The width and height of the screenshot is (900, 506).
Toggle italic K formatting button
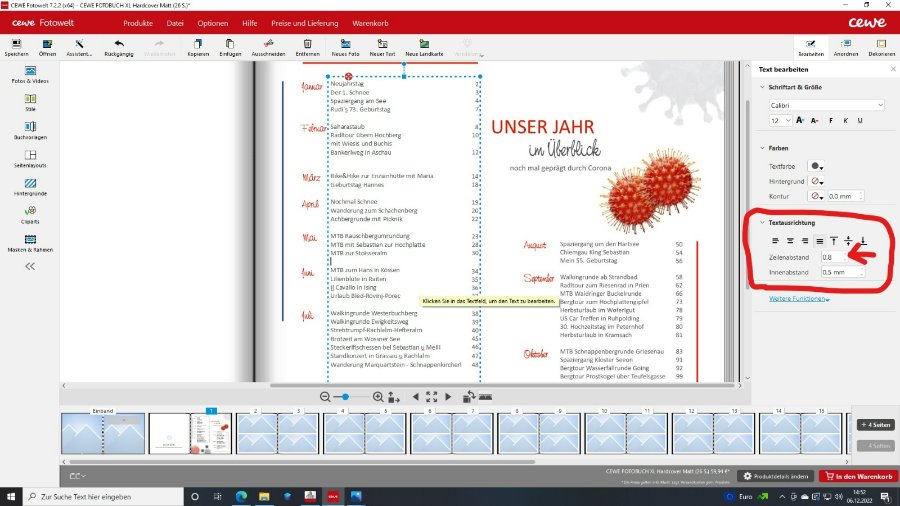coord(846,120)
